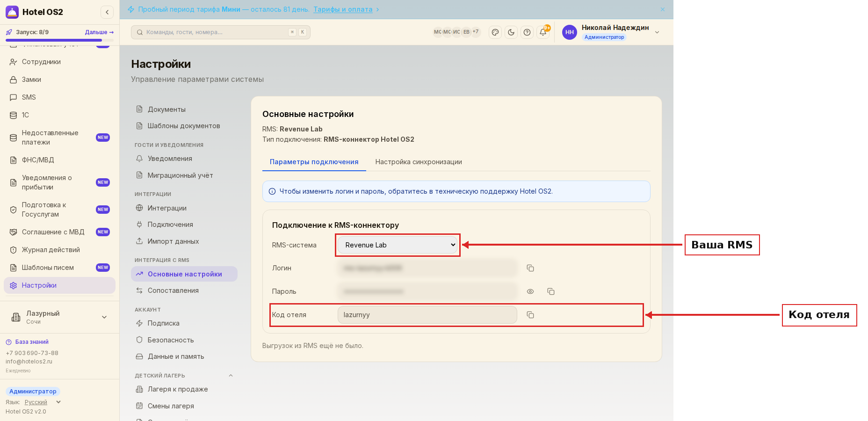Copy the Код отеля value

pyautogui.click(x=530, y=315)
